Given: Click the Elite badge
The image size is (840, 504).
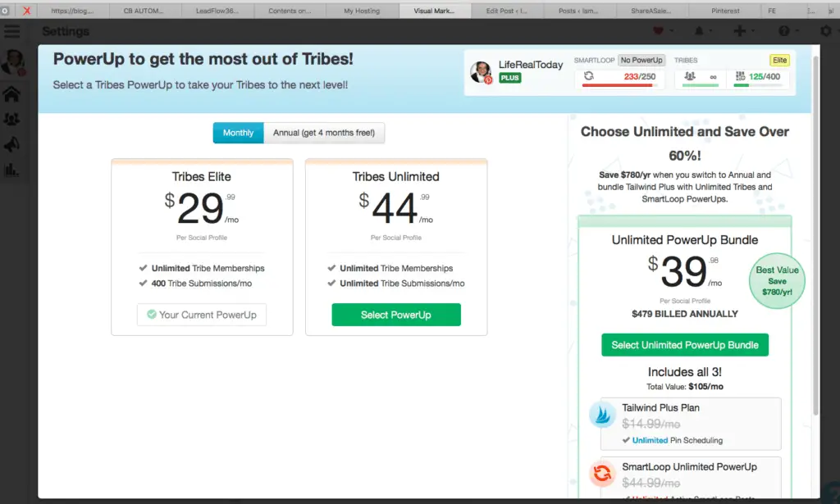Looking at the screenshot, I should 779,60.
